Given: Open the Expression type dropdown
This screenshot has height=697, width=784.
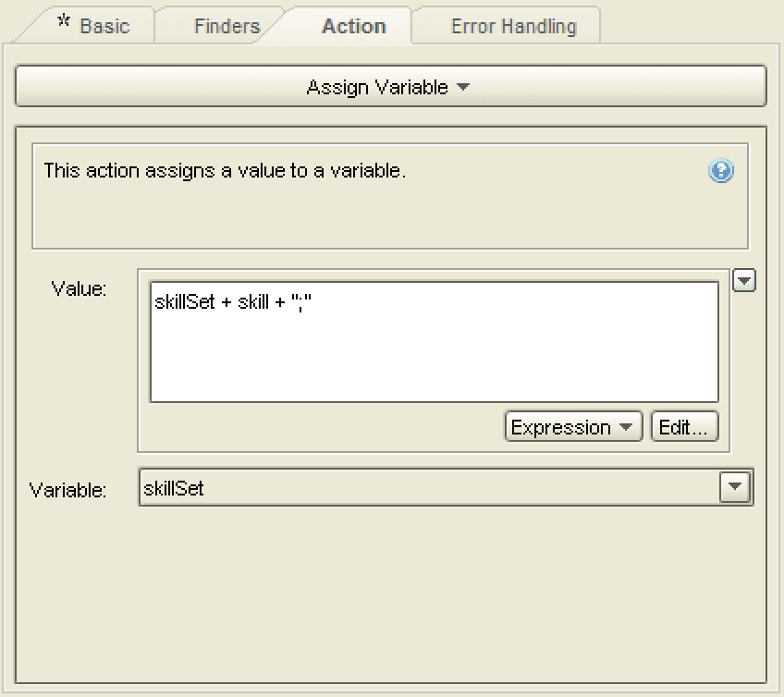Looking at the screenshot, I should click(572, 426).
